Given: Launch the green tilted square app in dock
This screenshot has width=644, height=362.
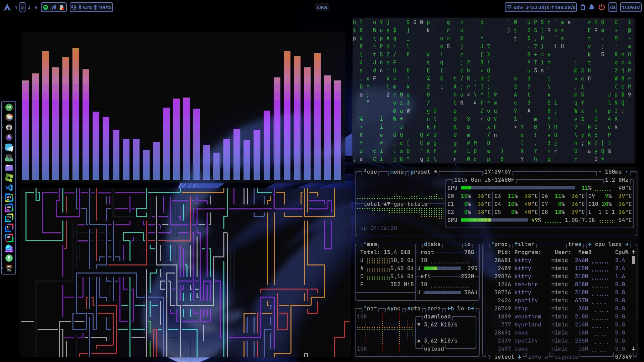Looking at the screenshot, I should 9,178.
